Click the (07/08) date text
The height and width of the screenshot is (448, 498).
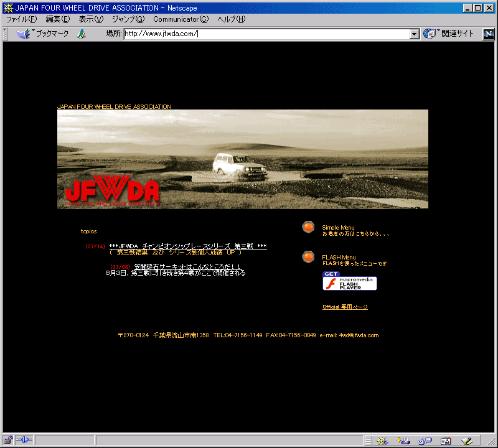pyautogui.click(x=120, y=267)
